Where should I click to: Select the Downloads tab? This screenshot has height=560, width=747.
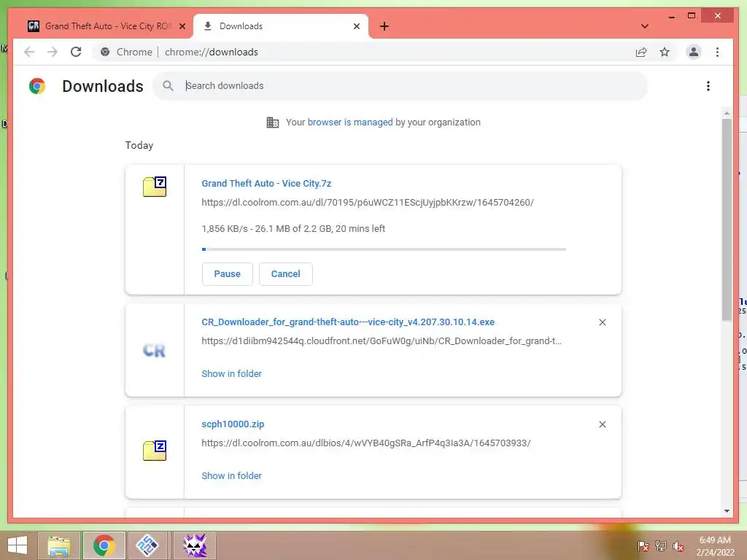(x=280, y=26)
